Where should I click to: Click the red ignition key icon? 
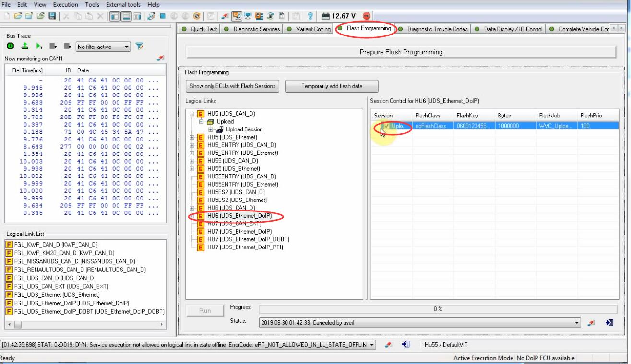tap(367, 16)
